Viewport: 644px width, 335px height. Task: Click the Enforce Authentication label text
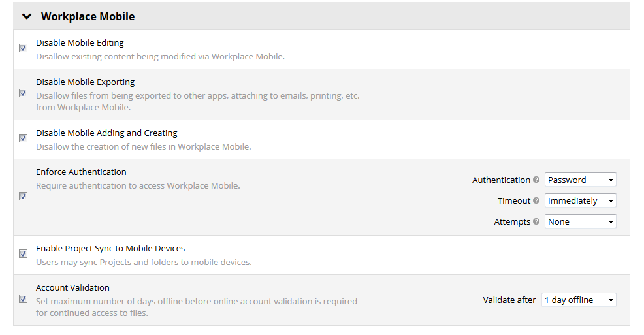click(81, 172)
